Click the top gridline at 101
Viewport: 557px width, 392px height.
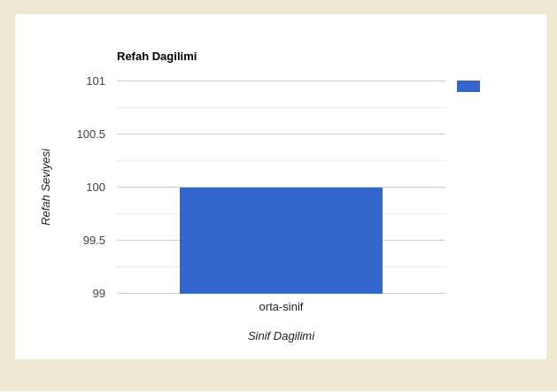[281, 81]
